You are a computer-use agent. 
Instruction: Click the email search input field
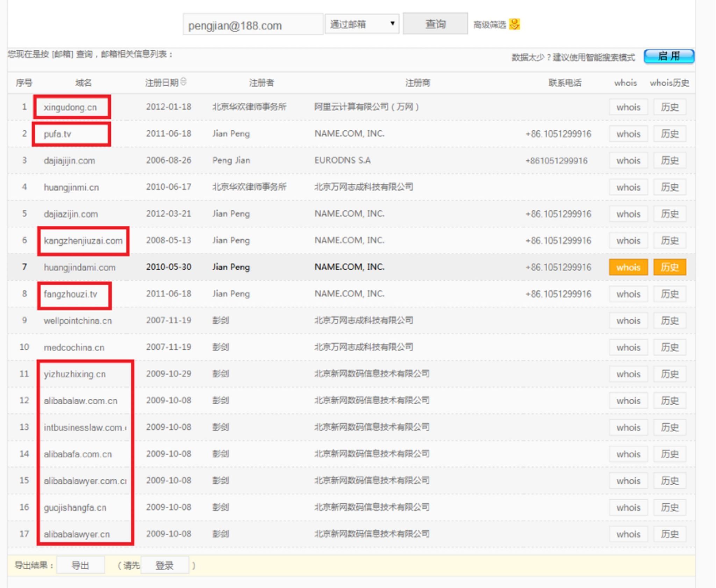[x=252, y=24]
